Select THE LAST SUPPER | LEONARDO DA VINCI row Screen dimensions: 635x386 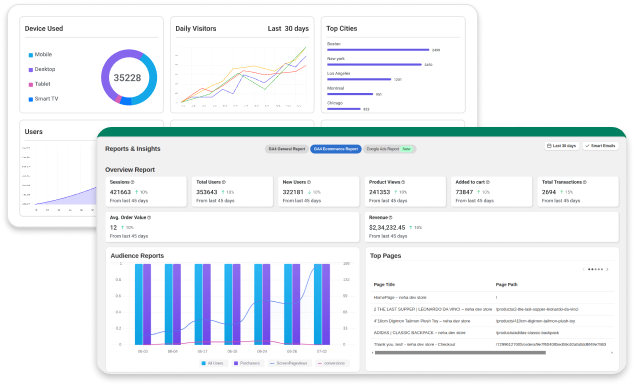pos(492,309)
